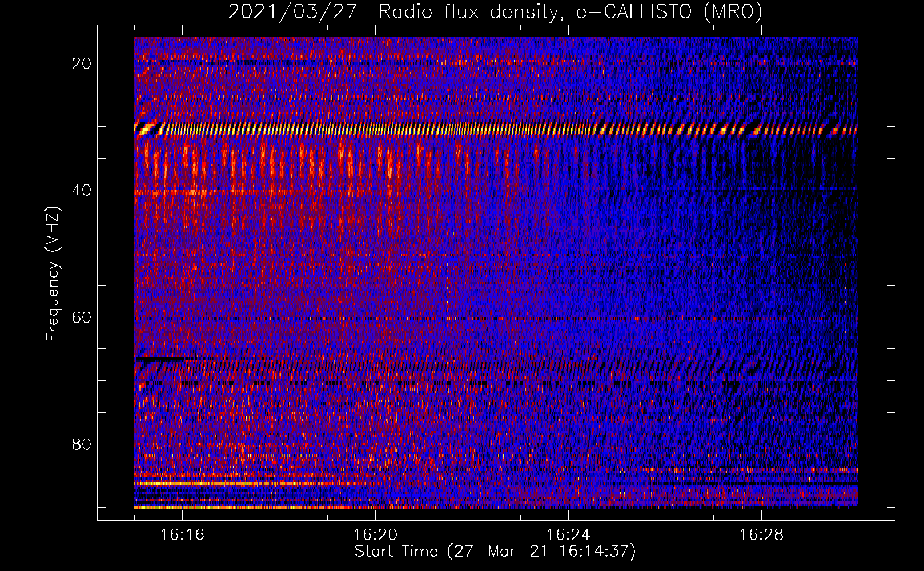This screenshot has height=571, width=924.
Task: Click the 20 MHz frequency tick label
Action: click(82, 63)
